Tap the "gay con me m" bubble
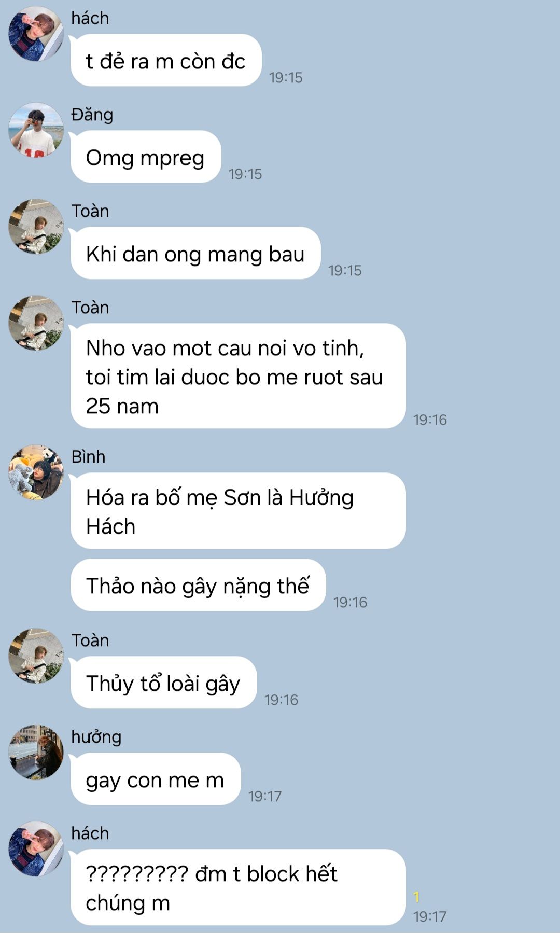560x933 pixels. click(156, 779)
